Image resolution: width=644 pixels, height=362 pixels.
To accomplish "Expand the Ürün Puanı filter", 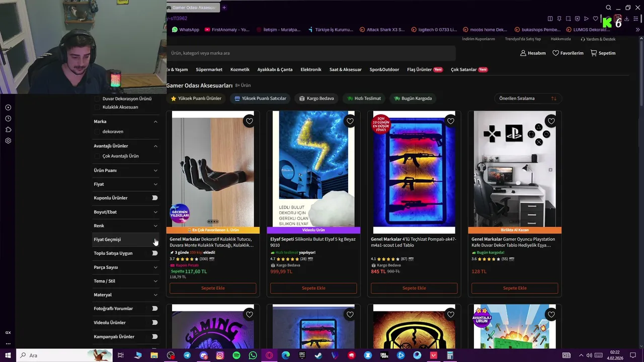I will tap(155, 170).
